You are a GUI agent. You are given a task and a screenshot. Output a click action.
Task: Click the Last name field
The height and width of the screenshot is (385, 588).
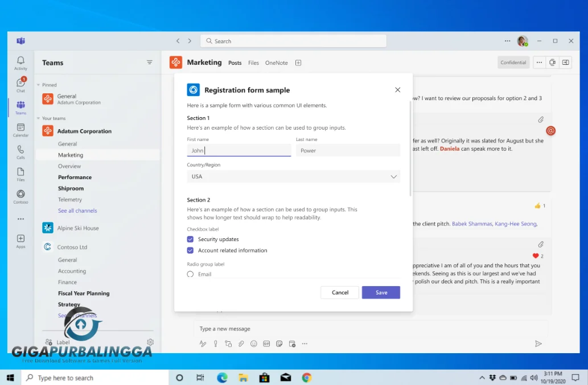(x=348, y=150)
